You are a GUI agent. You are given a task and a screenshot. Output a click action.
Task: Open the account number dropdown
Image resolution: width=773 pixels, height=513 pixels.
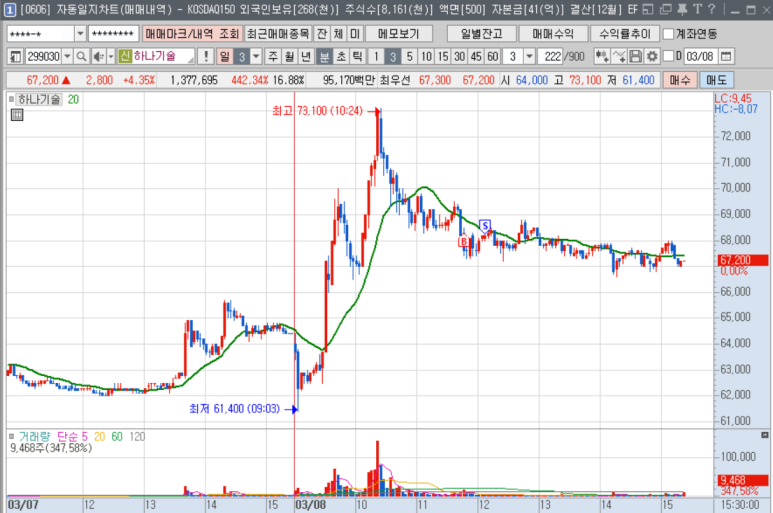pos(77,34)
